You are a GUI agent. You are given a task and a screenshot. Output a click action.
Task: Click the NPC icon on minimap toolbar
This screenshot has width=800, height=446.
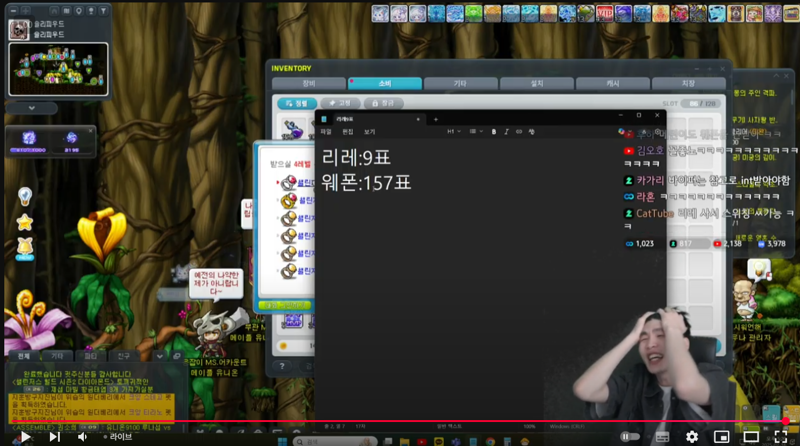[91, 11]
